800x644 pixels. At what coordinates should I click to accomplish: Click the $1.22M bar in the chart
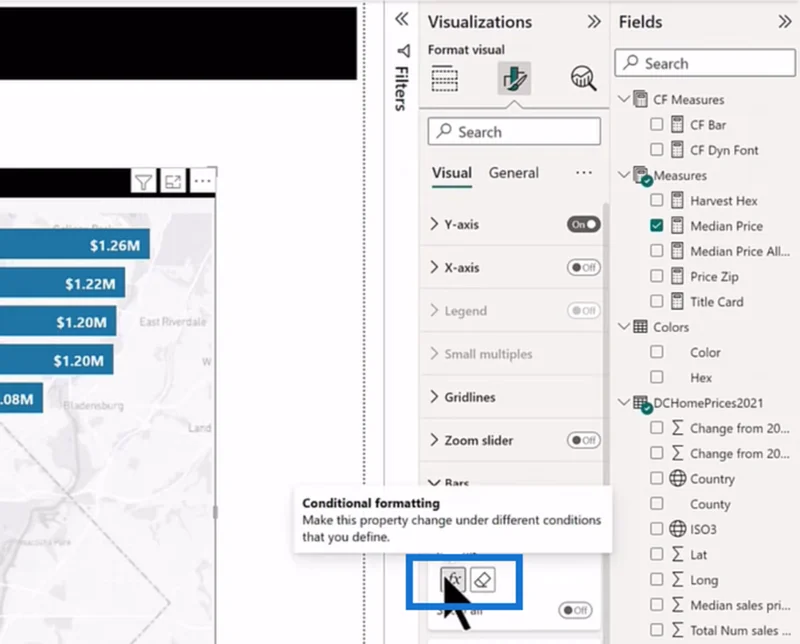[62, 283]
